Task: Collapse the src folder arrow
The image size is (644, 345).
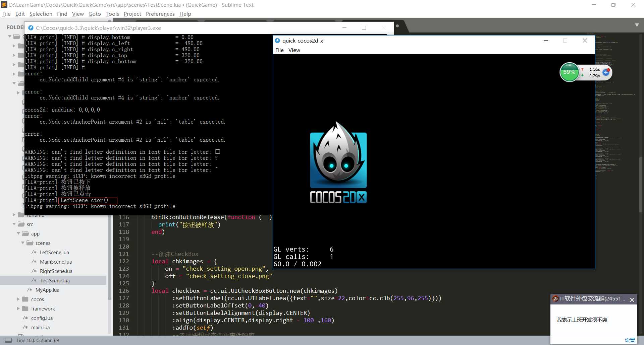Action: 14,224
